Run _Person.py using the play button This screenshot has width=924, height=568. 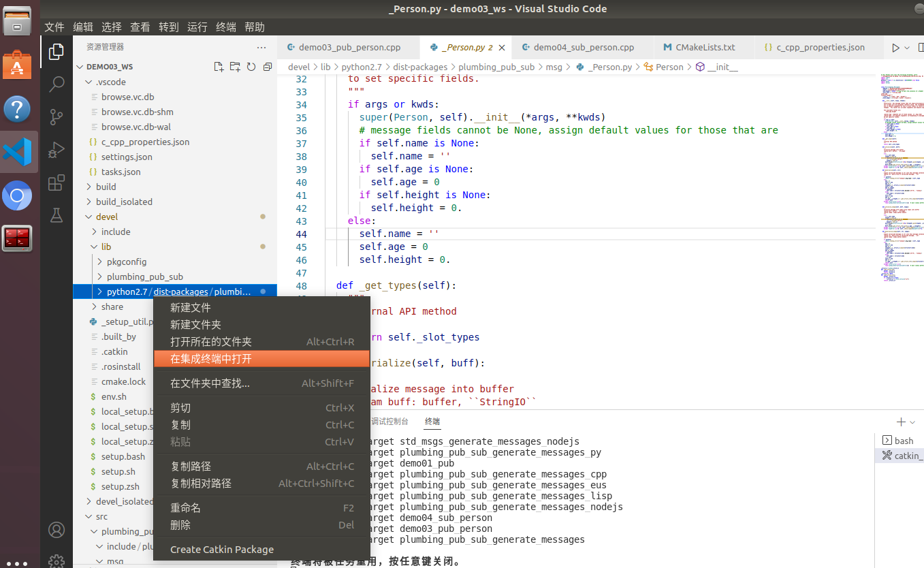coord(897,47)
